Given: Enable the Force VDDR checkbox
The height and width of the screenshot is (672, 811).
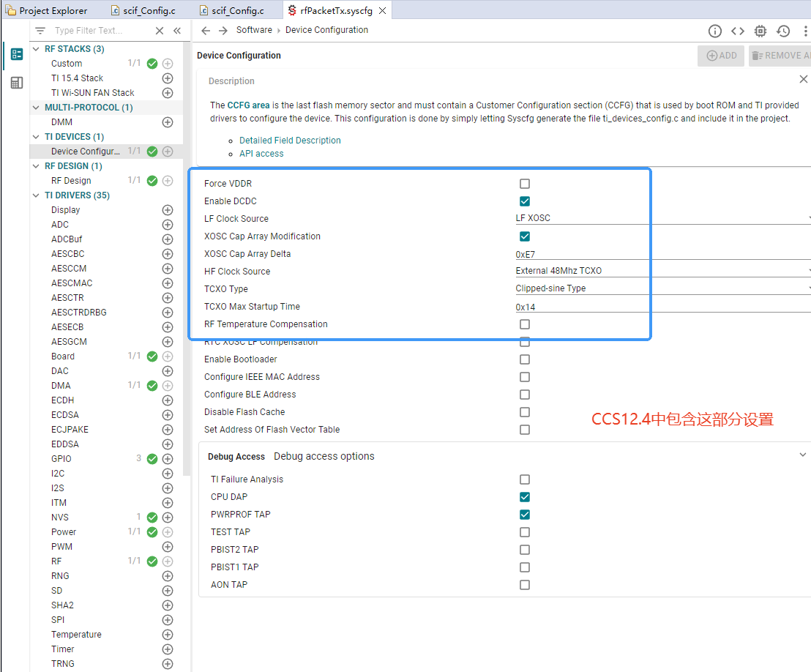Looking at the screenshot, I should 525,184.
